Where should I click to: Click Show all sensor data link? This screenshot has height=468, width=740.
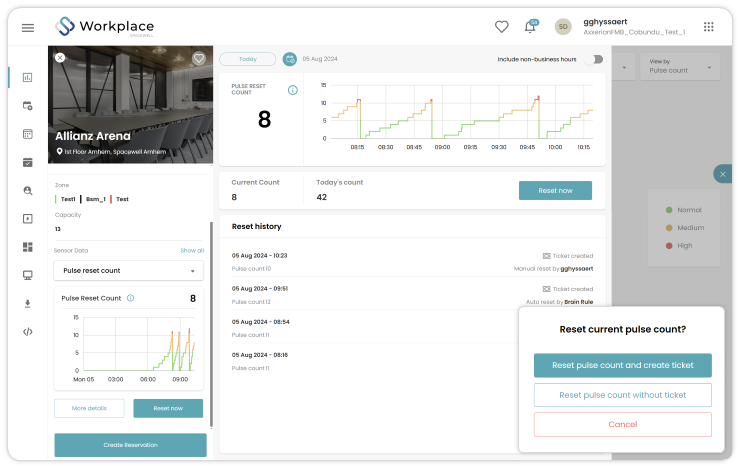pyautogui.click(x=192, y=251)
